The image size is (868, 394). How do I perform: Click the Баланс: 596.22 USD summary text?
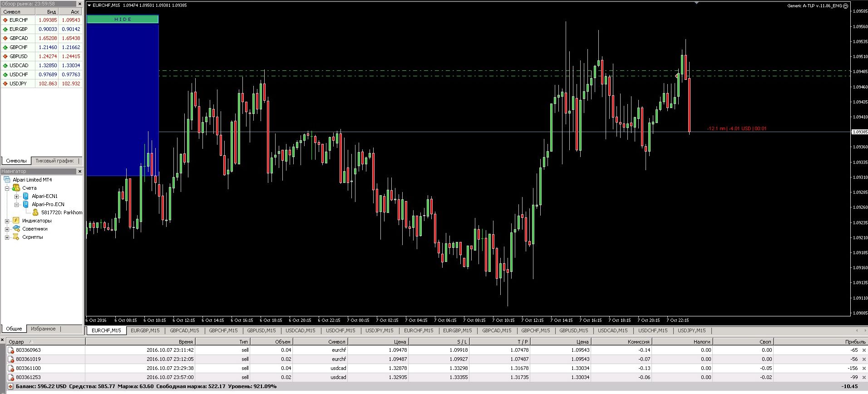[41, 387]
